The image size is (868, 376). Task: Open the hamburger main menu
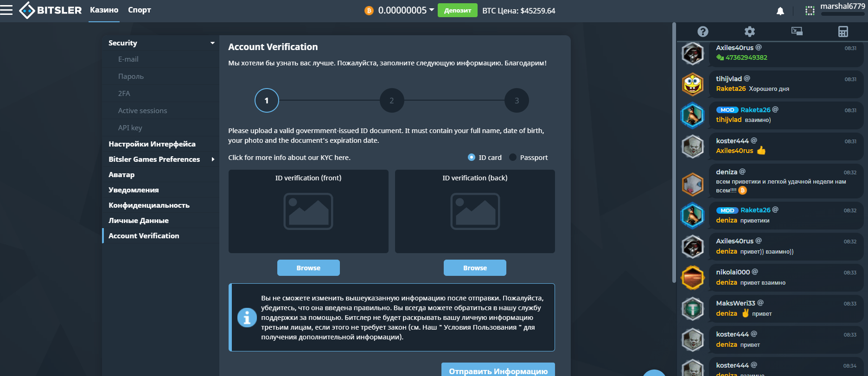[x=6, y=10]
